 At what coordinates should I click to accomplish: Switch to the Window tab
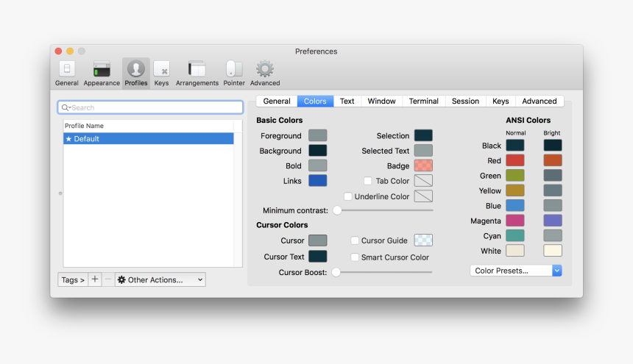click(381, 101)
